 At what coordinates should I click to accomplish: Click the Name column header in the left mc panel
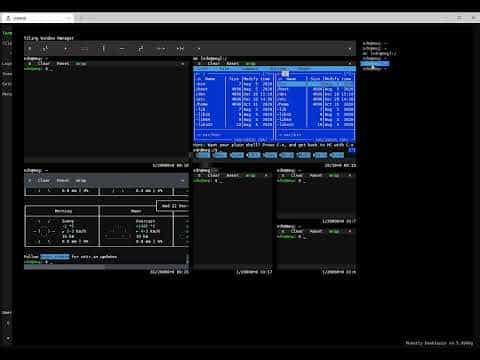coord(210,79)
